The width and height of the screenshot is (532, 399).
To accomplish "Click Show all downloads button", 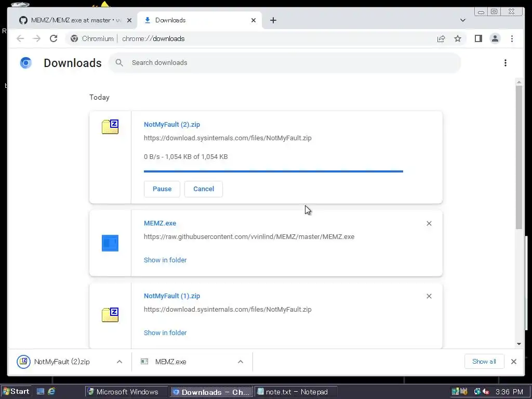I will (x=484, y=362).
